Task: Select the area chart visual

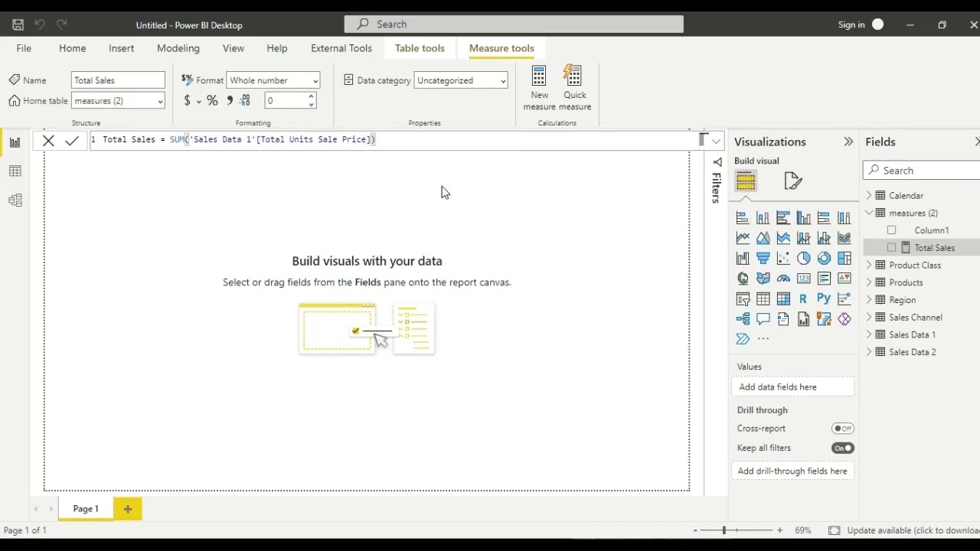Action: (x=763, y=238)
